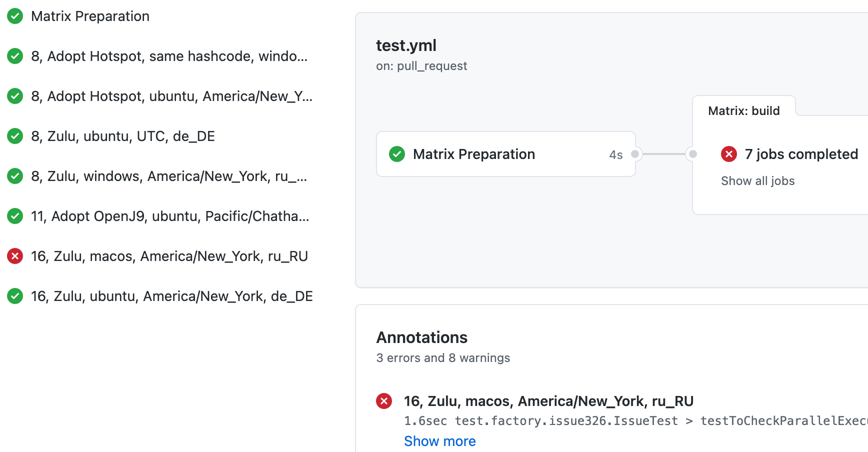
Task: Select the Matrix: build tab label
Action: (x=744, y=110)
